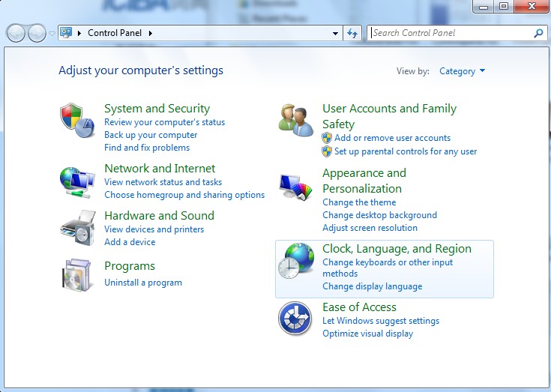Open Choose homegroup and sharing options
Image resolution: width=551 pixels, height=392 pixels.
point(184,195)
